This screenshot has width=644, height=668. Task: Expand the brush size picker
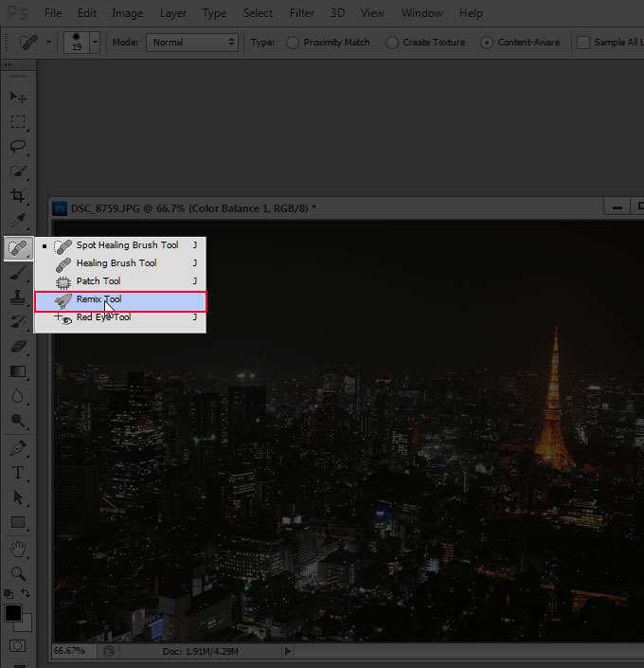click(93, 44)
